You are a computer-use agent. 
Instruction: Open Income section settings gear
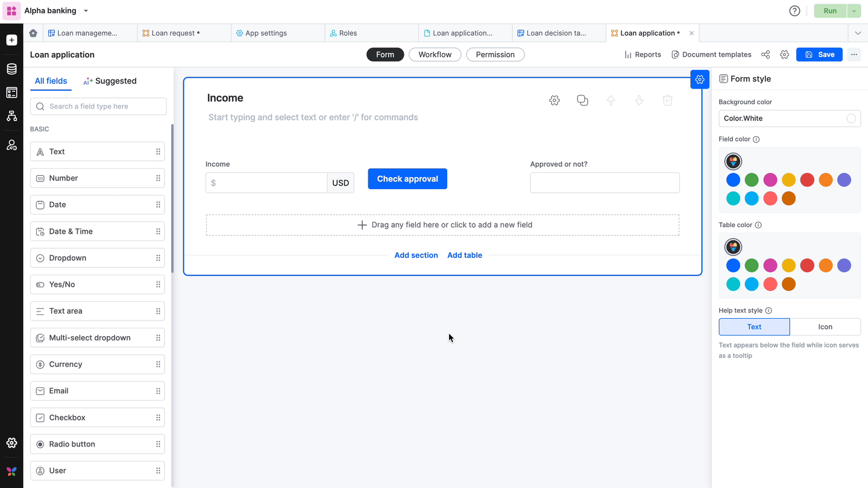pos(555,101)
